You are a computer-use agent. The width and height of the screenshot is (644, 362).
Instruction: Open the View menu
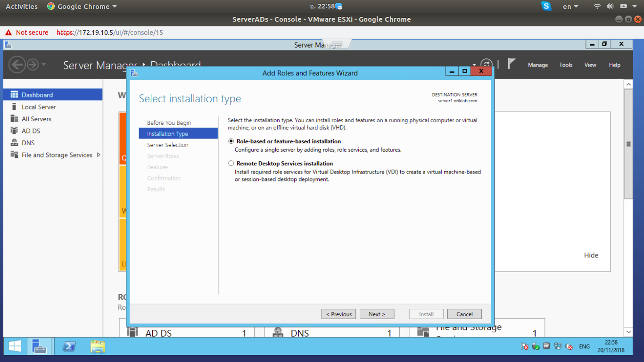pos(590,65)
